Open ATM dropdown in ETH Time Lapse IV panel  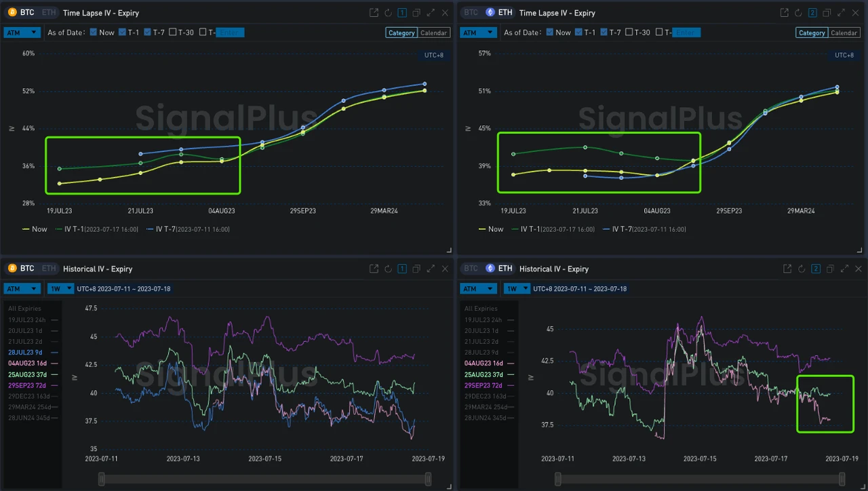pyautogui.click(x=479, y=33)
